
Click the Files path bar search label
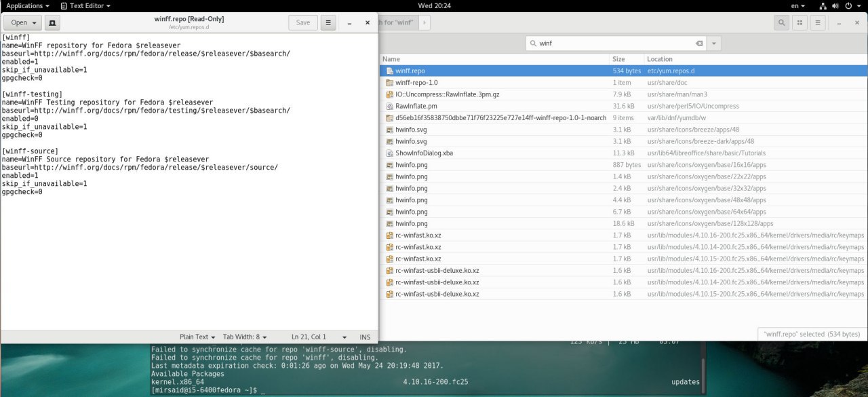coord(396,22)
